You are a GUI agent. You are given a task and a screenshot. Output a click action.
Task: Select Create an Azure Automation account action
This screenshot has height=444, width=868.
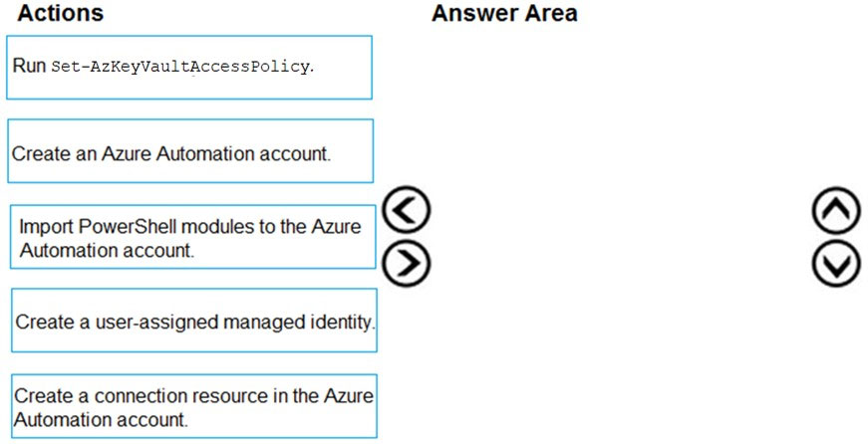click(x=190, y=151)
